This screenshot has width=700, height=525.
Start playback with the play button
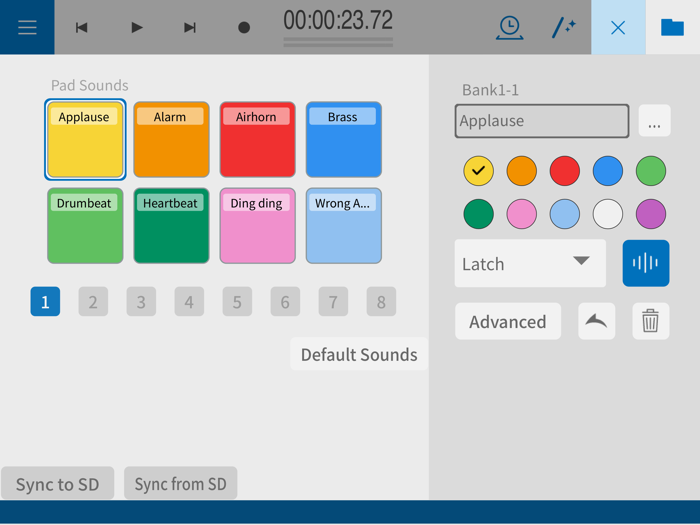click(x=137, y=28)
